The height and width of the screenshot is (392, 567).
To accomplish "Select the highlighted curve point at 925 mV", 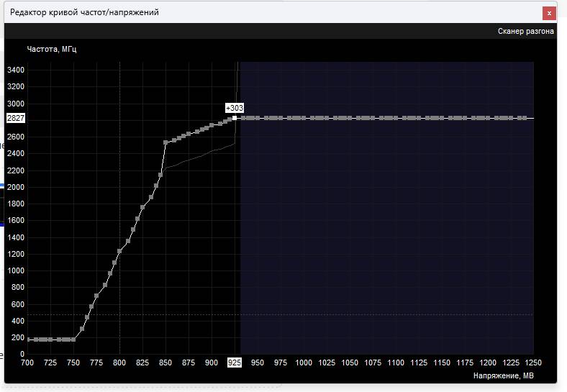I will tap(235, 118).
